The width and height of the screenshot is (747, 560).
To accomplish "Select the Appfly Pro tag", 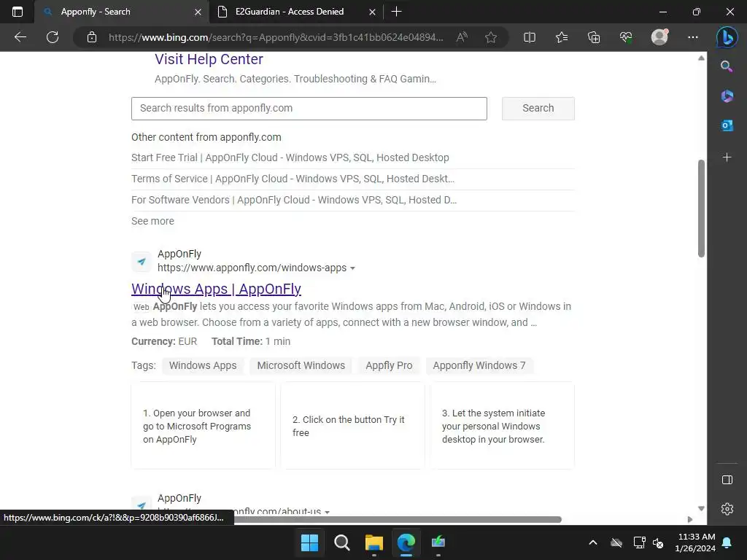I will (389, 365).
